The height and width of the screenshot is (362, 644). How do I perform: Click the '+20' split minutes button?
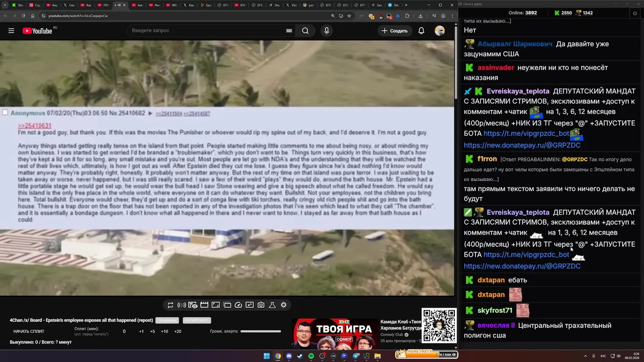(178, 331)
